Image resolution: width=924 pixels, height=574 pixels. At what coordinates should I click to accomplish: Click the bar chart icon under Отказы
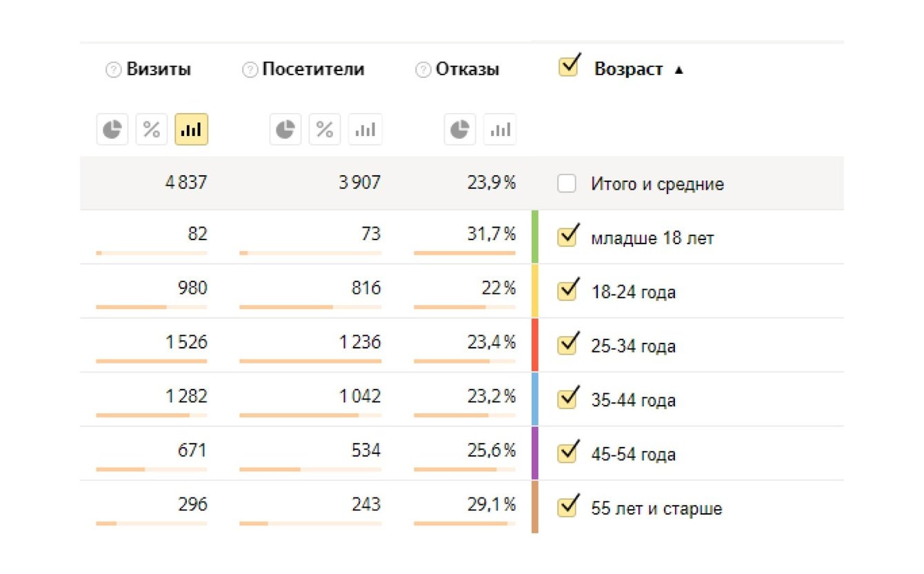(x=499, y=130)
